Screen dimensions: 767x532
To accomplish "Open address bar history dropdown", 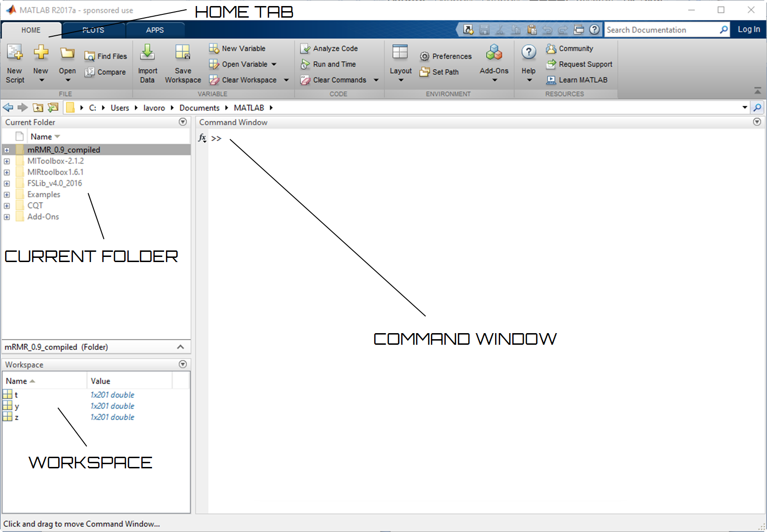I will click(x=745, y=107).
